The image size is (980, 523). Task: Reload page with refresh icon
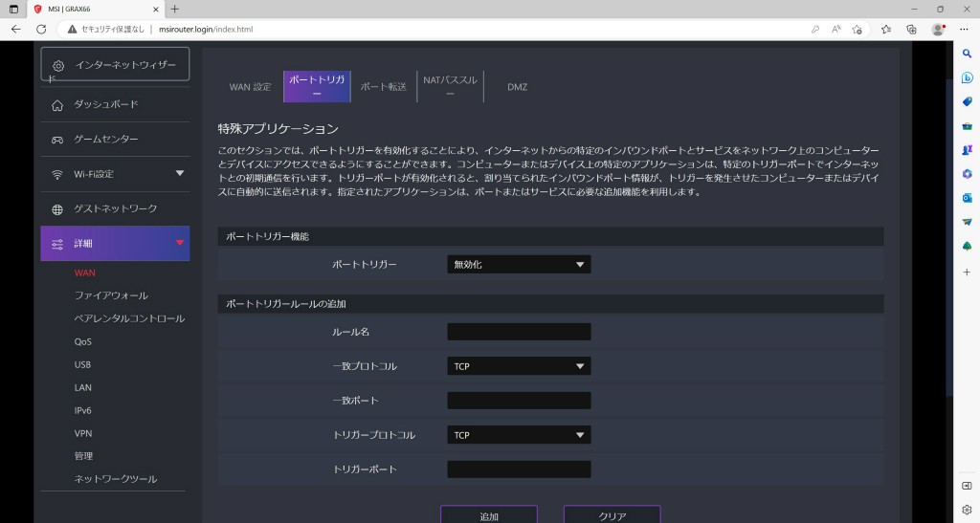tap(41, 29)
